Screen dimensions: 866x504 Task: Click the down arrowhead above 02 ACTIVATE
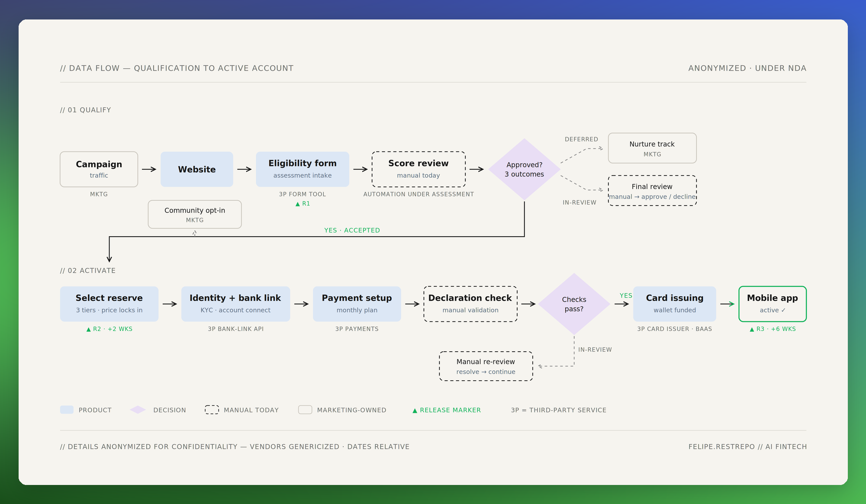109,259
